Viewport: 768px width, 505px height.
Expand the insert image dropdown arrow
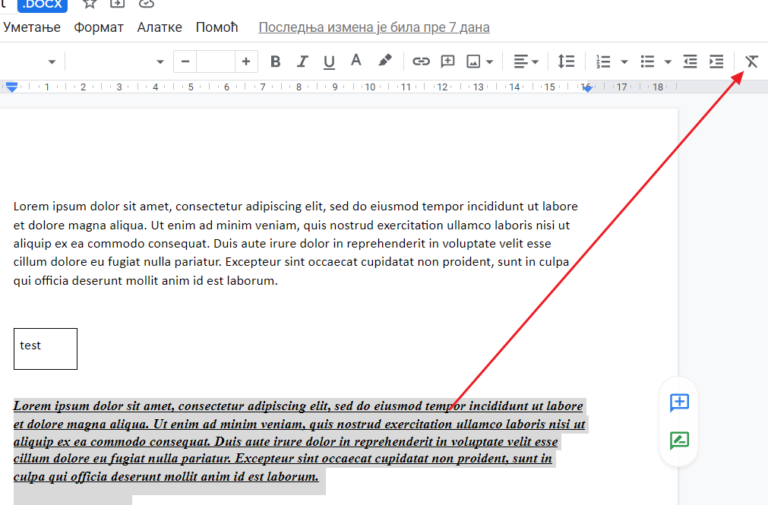coord(490,62)
